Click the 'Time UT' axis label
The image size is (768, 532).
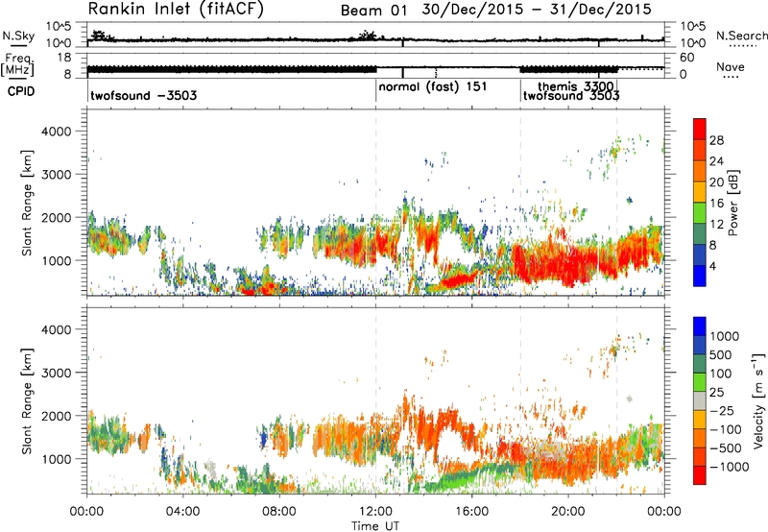(375, 525)
